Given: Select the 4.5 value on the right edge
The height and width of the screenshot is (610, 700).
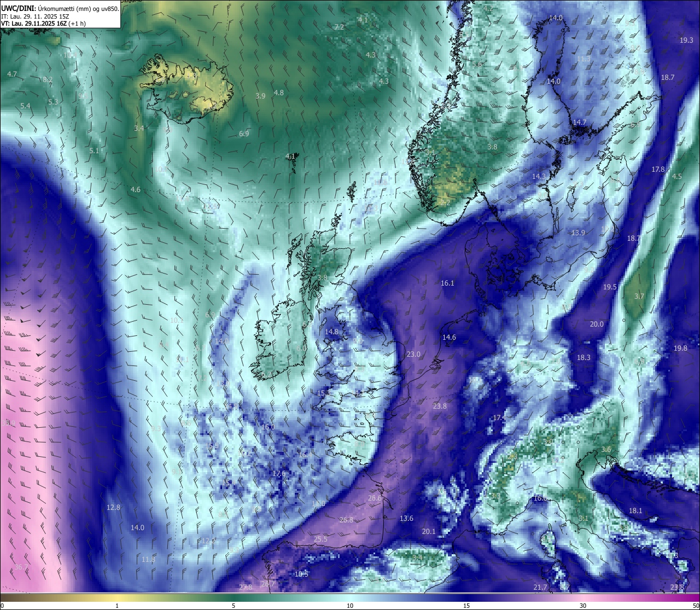Looking at the screenshot, I should (x=677, y=176).
